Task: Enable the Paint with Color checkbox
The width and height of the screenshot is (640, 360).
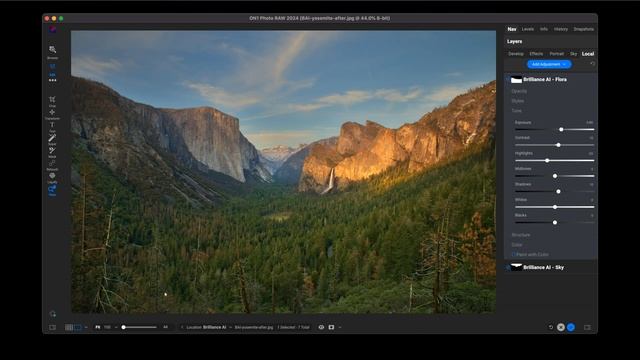Action: [x=514, y=255]
